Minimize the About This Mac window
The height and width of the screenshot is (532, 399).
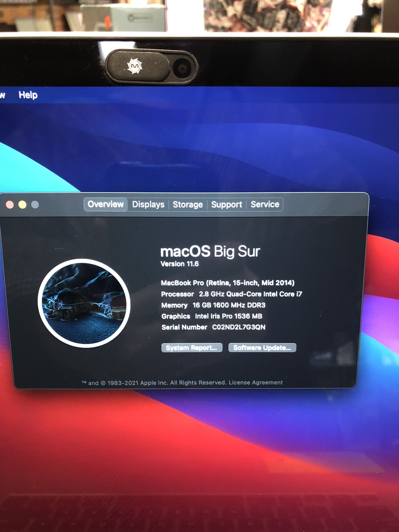tap(22, 205)
